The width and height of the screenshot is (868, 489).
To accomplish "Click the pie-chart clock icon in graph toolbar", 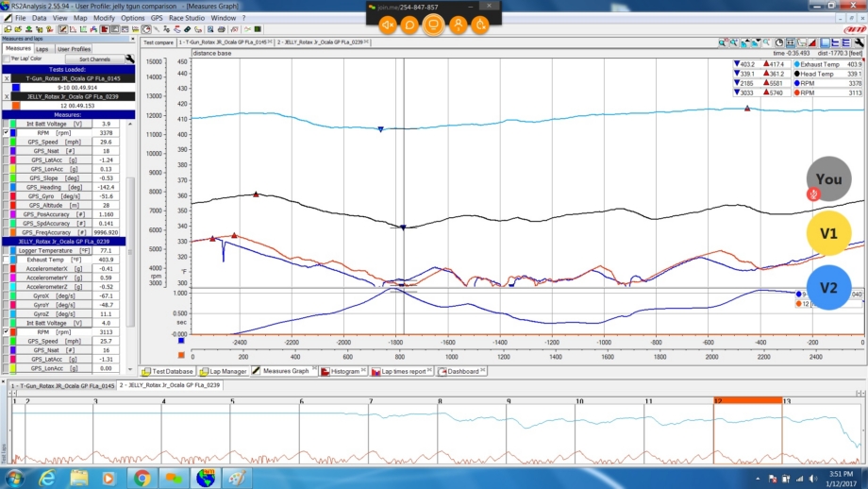I will [779, 42].
